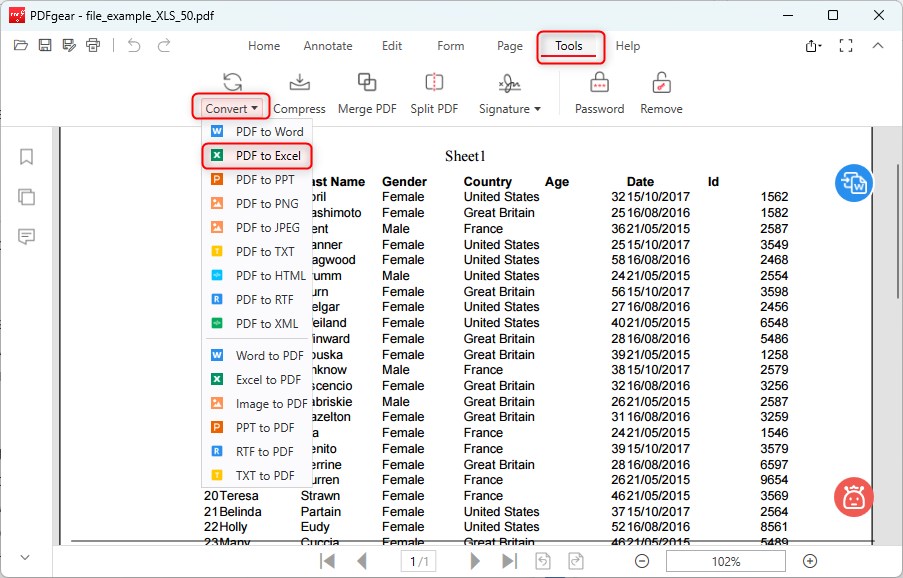Switch to the Annotate tab
903x578 pixels.
(328, 46)
